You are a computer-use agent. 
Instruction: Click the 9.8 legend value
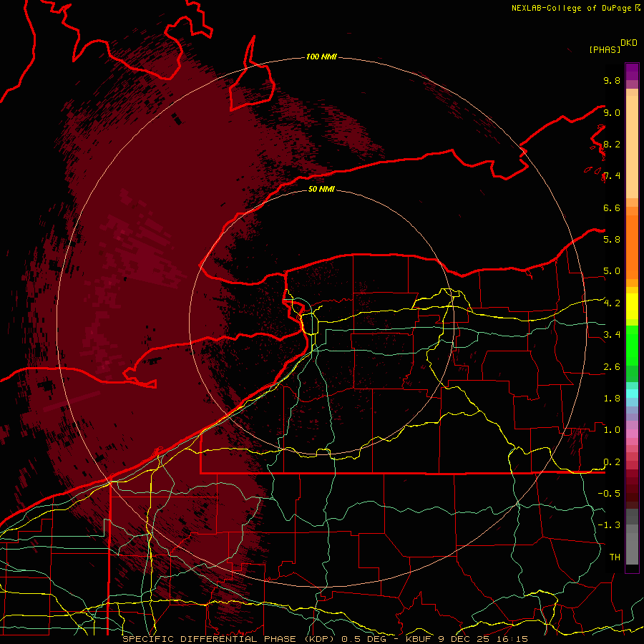pos(612,80)
